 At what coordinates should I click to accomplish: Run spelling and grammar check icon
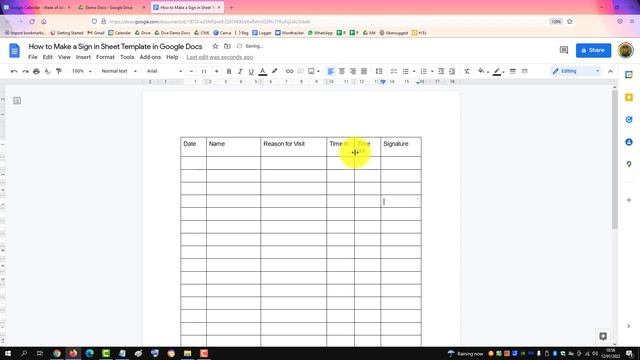[x=47, y=71]
